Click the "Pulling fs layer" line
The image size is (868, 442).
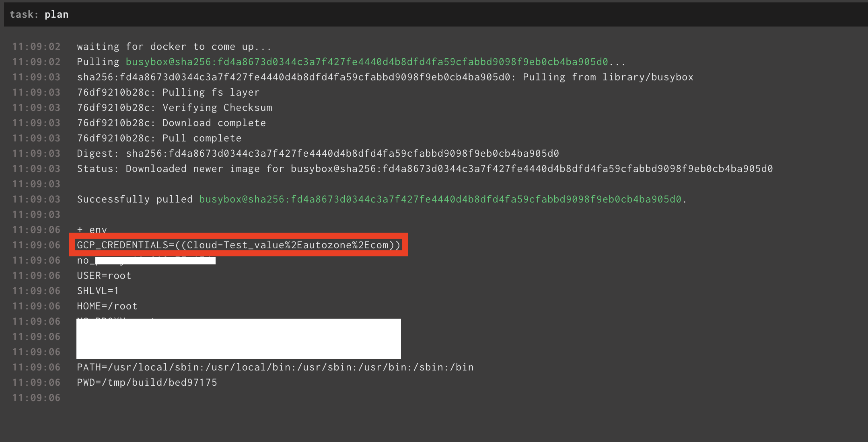coord(168,92)
